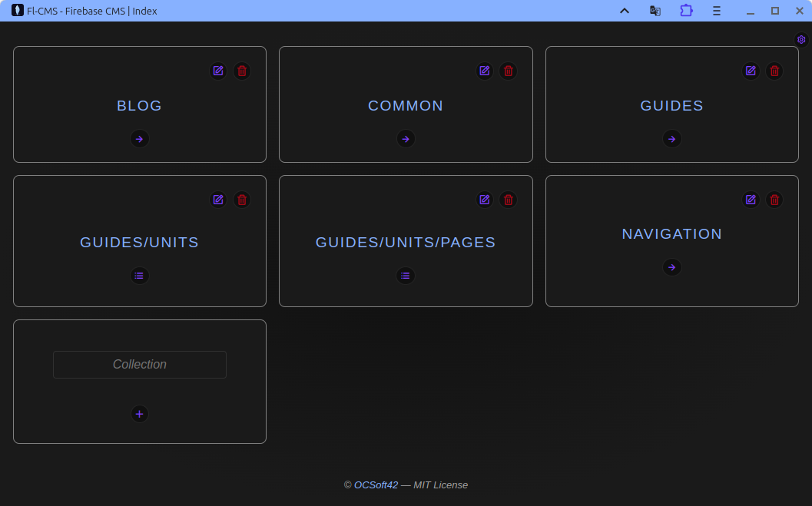Add a new collection with the plus icon

click(139, 414)
